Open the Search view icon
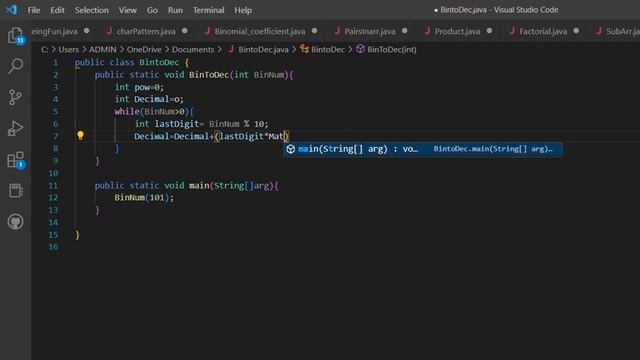Viewport: 640px width, 360px height. (16, 65)
